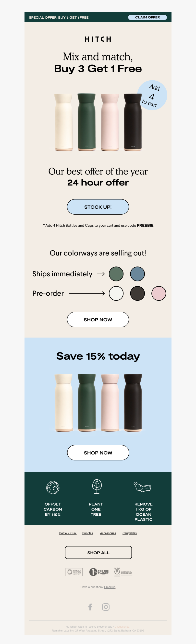Click Shop Now below colorway swatches
This screenshot has width=196, height=644.
click(98, 319)
